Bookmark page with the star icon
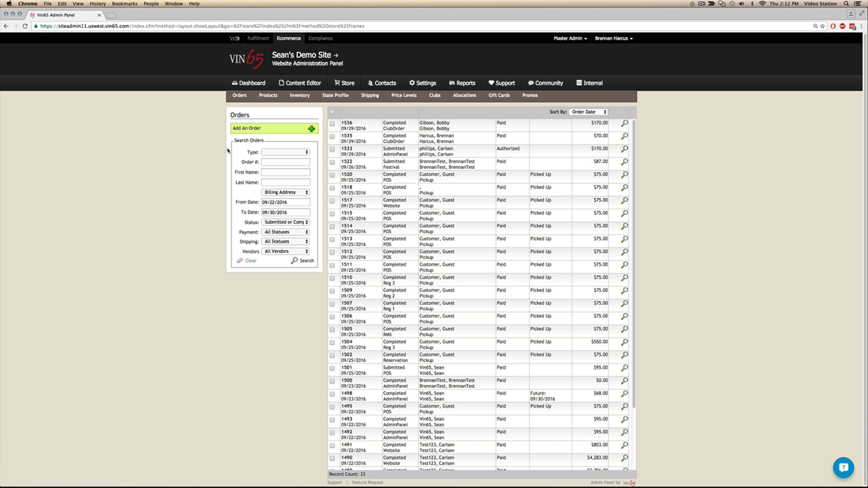This screenshot has width=868, height=488. click(x=822, y=26)
